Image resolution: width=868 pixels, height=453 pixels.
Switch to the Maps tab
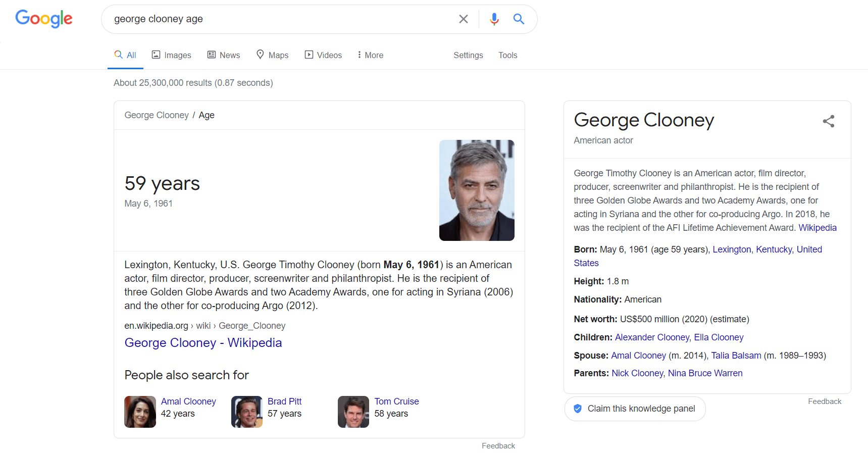coord(273,55)
